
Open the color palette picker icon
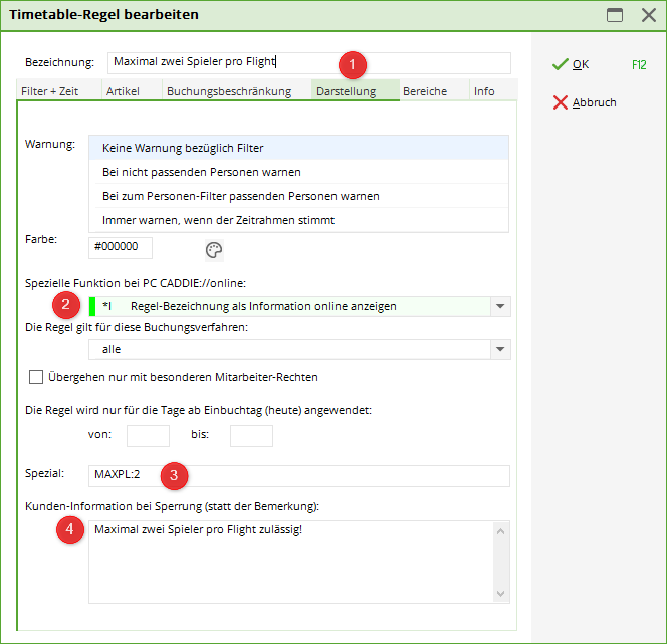214,250
